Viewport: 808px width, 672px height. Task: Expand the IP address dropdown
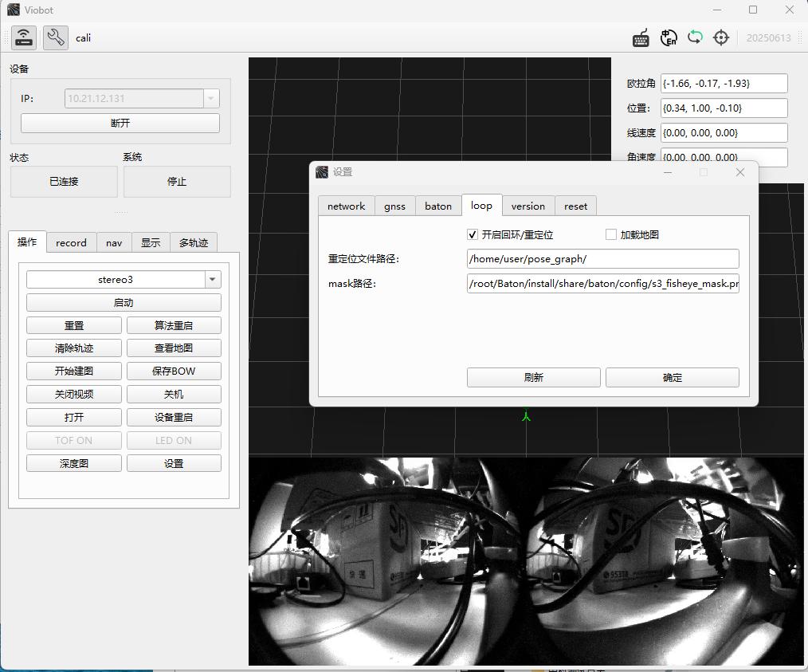pyautogui.click(x=211, y=98)
